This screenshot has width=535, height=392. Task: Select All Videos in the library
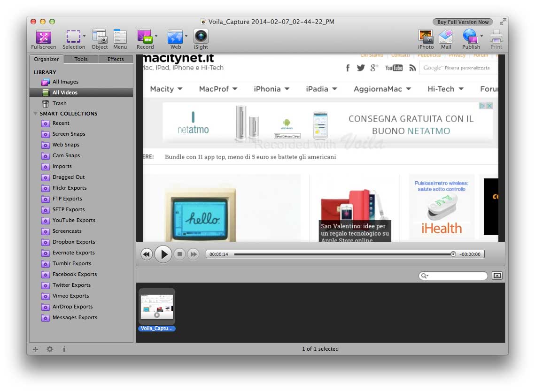[x=81, y=92]
